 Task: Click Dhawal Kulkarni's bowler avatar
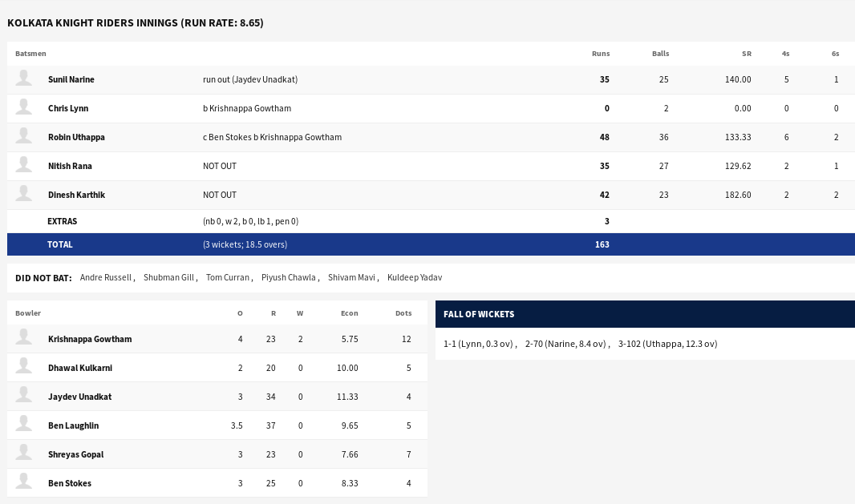tap(23, 366)
